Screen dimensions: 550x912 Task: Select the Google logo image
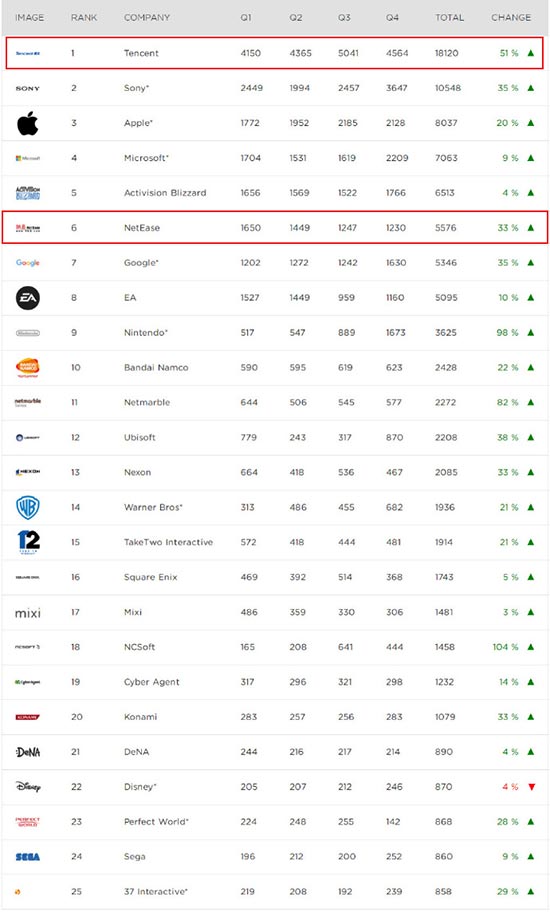[x=27, y=263]
